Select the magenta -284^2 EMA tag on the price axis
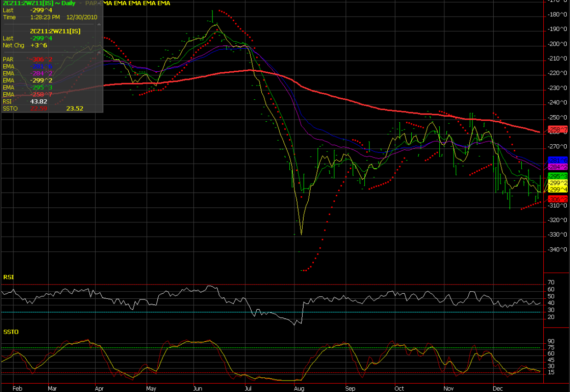 558,166
